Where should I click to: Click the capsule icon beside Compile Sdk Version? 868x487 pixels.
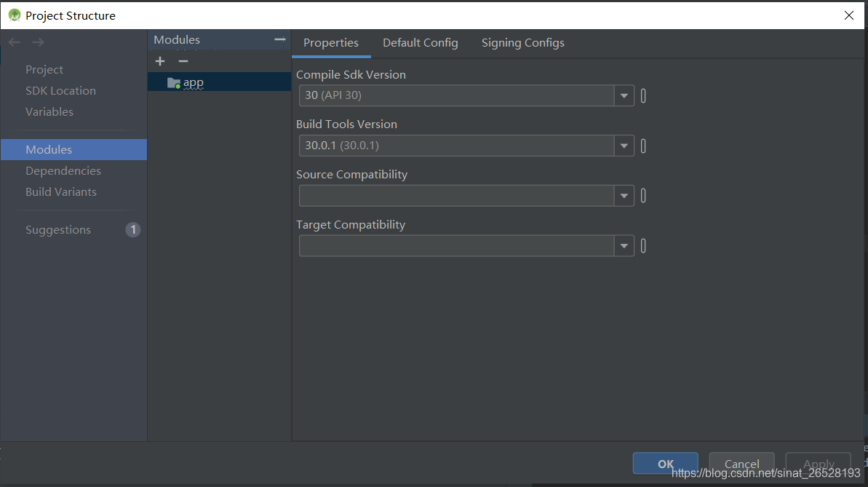642,95
